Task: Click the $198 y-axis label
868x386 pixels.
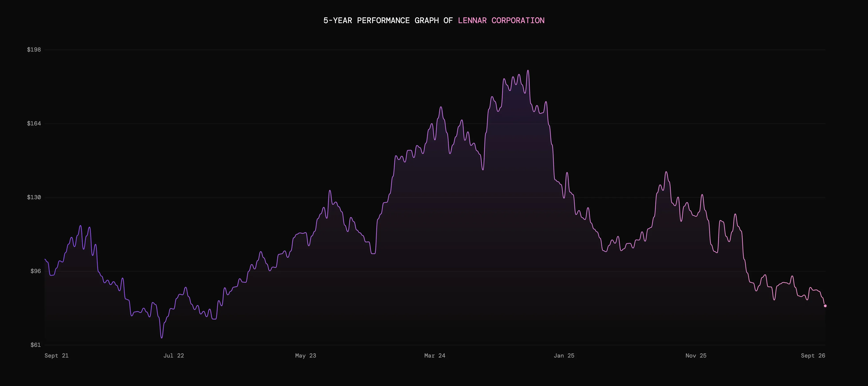Action: (x=34, y=49)
